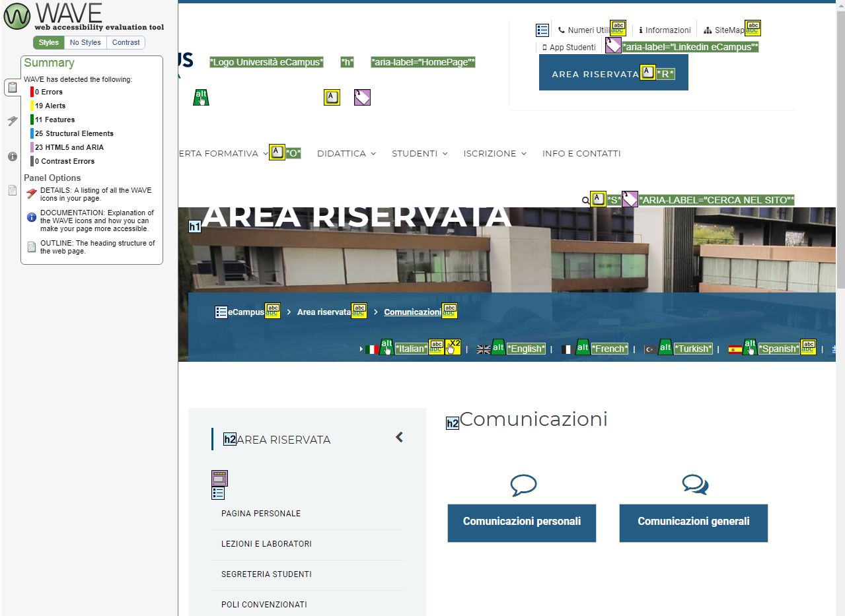Click the search magnifier icon
The height and width of the screenshot is (616, 845).
click(x=585, y=200)
